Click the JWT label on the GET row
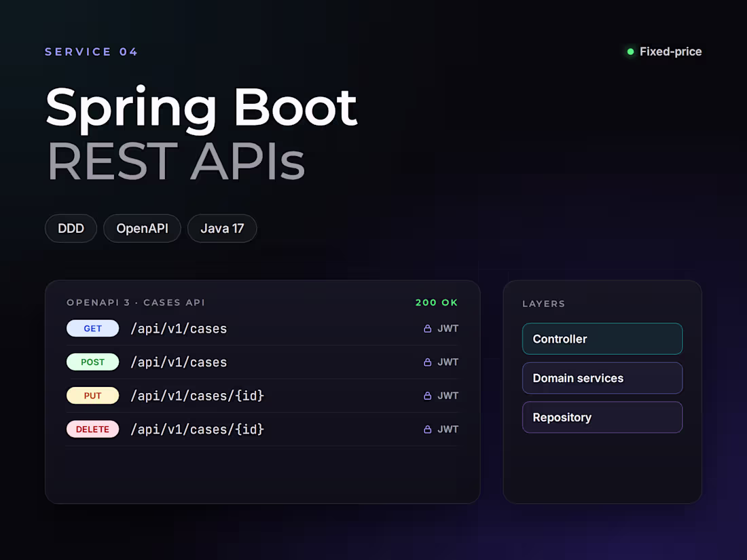Screen dimensions: 747x560 [448, 329]
